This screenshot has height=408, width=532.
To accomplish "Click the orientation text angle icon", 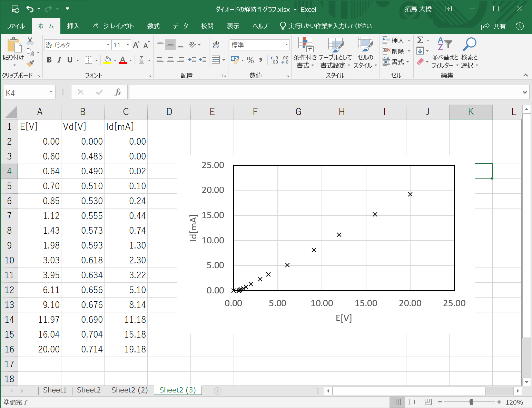I will [x=193, y=45].
